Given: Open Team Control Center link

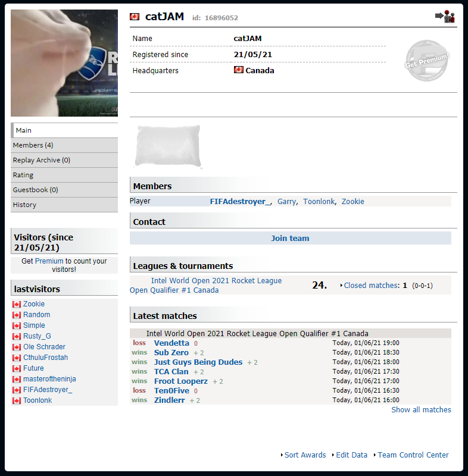Looking at the screenshot, I should (x=413, y=455).
